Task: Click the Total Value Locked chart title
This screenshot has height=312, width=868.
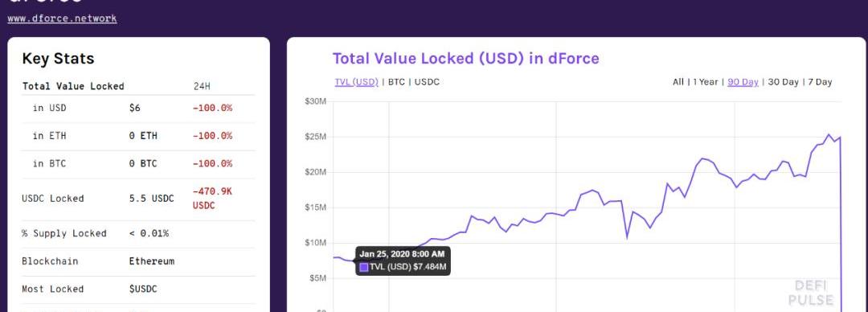Action: [x=465, y=58]
